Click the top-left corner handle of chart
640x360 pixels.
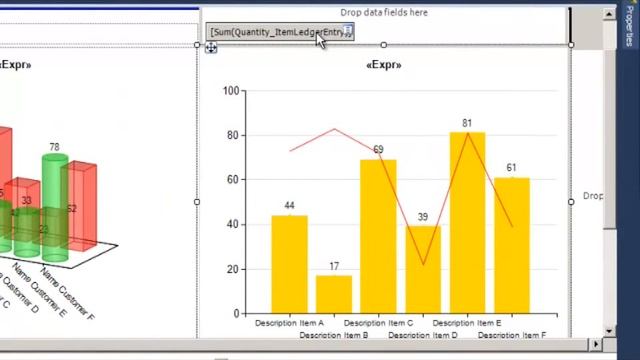pyautogui.click(x=197, y=45)
